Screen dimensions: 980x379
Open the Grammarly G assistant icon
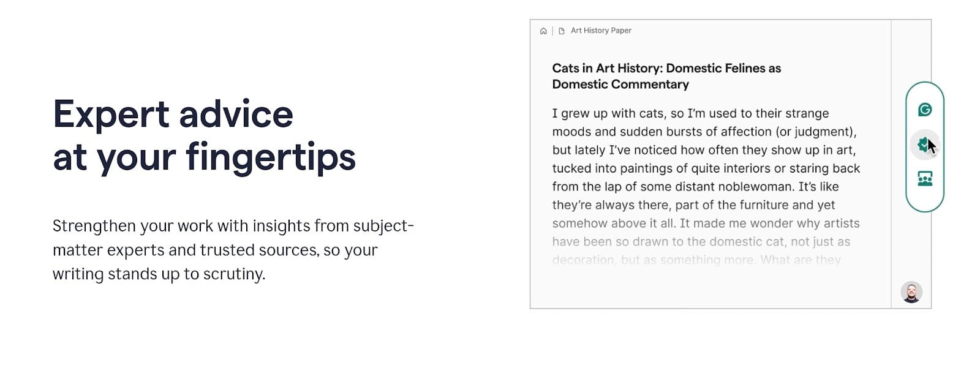(x=925, y=110)
